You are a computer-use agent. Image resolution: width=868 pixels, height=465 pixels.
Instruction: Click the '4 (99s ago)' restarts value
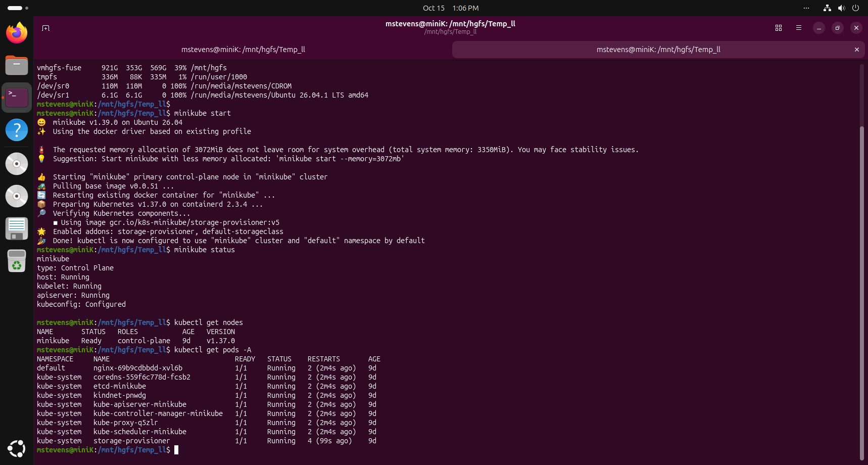click(x=330, y=441)
